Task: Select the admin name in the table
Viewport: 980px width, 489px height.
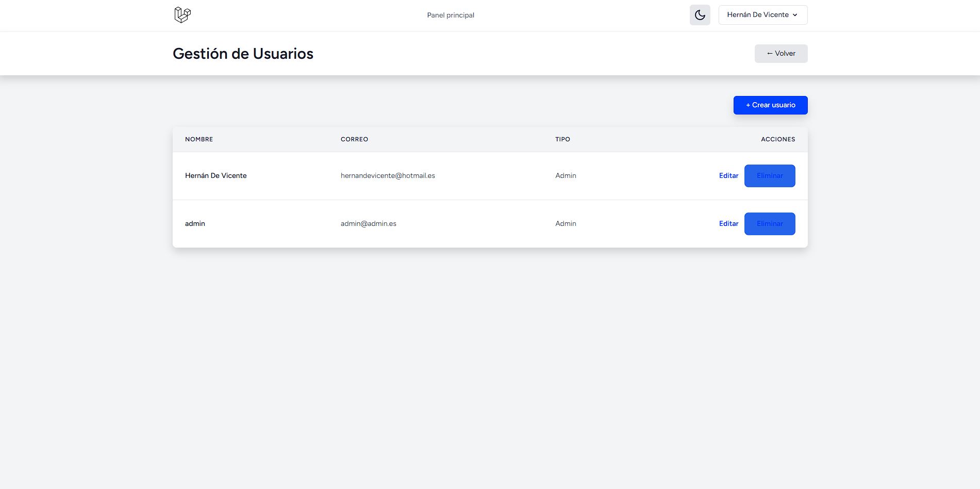Action: [x=195, y=224]
